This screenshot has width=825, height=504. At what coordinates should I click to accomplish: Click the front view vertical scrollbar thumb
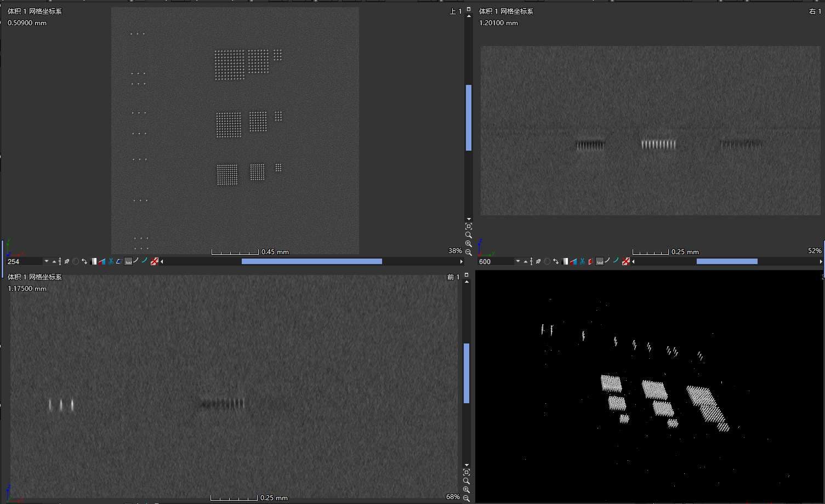pos(466,373)
